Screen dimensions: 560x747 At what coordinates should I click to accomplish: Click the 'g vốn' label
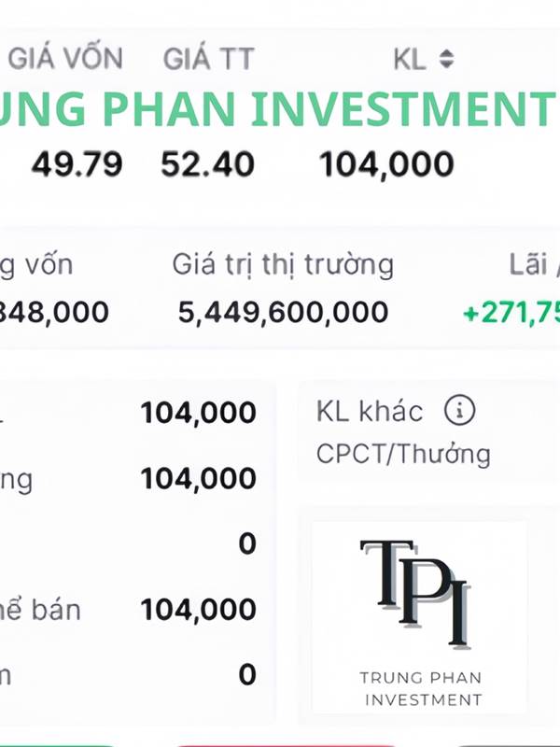35,265
